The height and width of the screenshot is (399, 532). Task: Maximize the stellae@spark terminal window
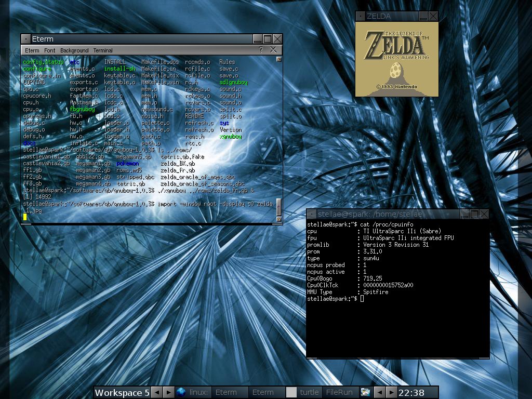pyautogui.click(x=474, y=214)
